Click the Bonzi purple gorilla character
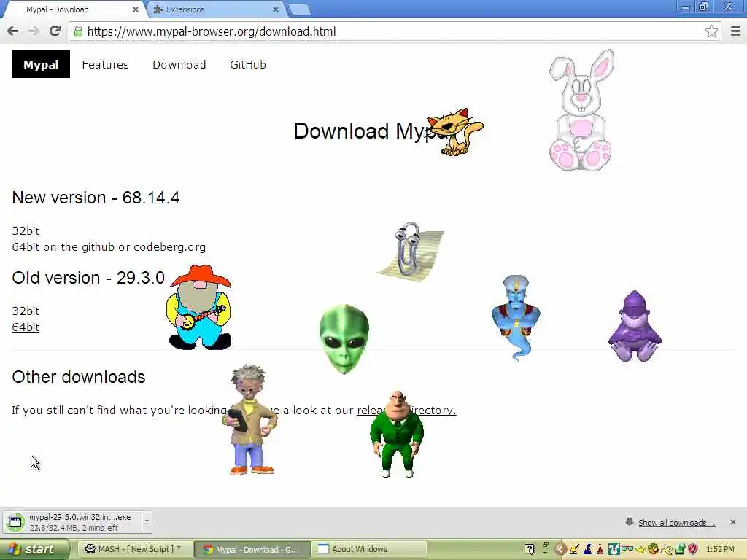 pos(635,327)
